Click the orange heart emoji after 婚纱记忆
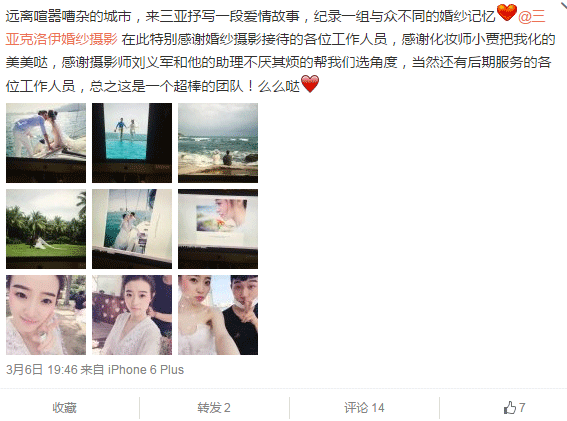Viewport: 567px width, 421px height. click(507, 13)
